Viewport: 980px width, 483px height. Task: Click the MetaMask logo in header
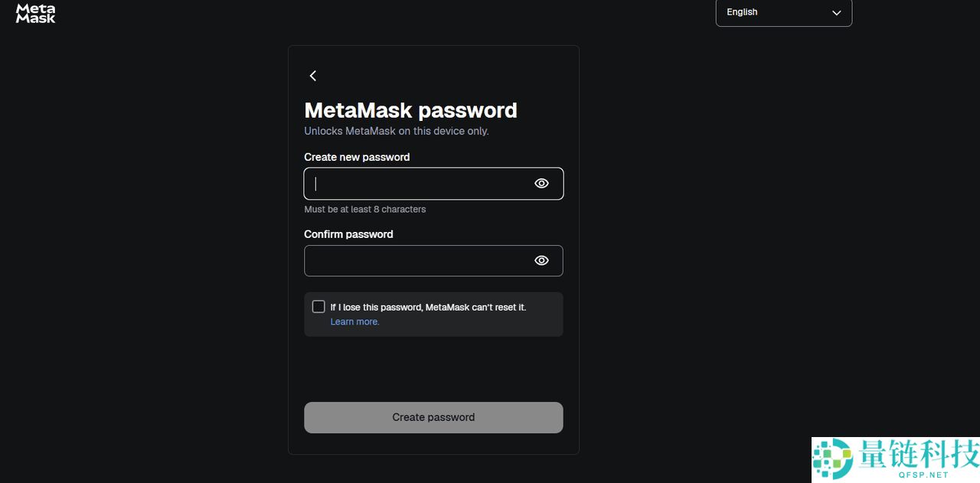[x=35, y=13]
